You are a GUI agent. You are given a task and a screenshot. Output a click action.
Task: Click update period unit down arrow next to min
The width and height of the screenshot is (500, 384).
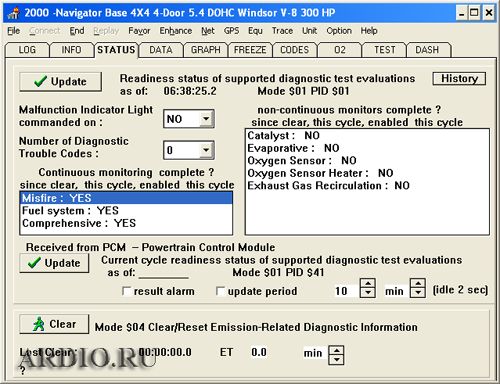click(x=418, y=293)
